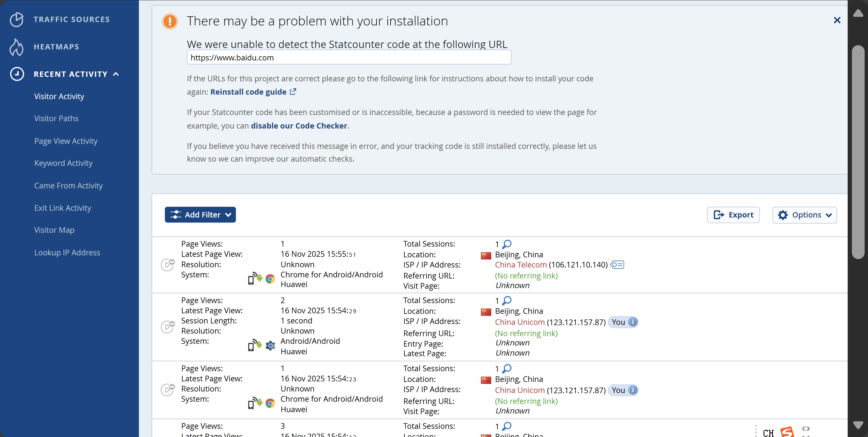Go to Lookup IP Address

pyautogui.click(x=67, y=253)
